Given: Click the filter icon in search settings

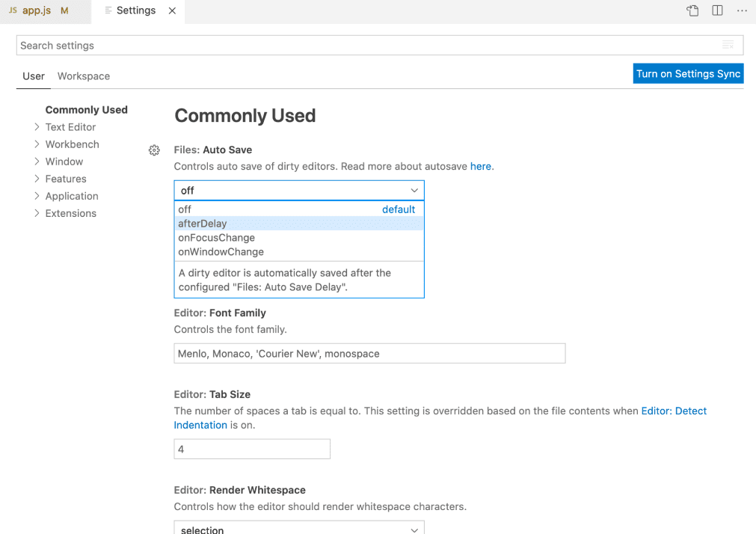Looking at the screenshot, I should 728,46.
